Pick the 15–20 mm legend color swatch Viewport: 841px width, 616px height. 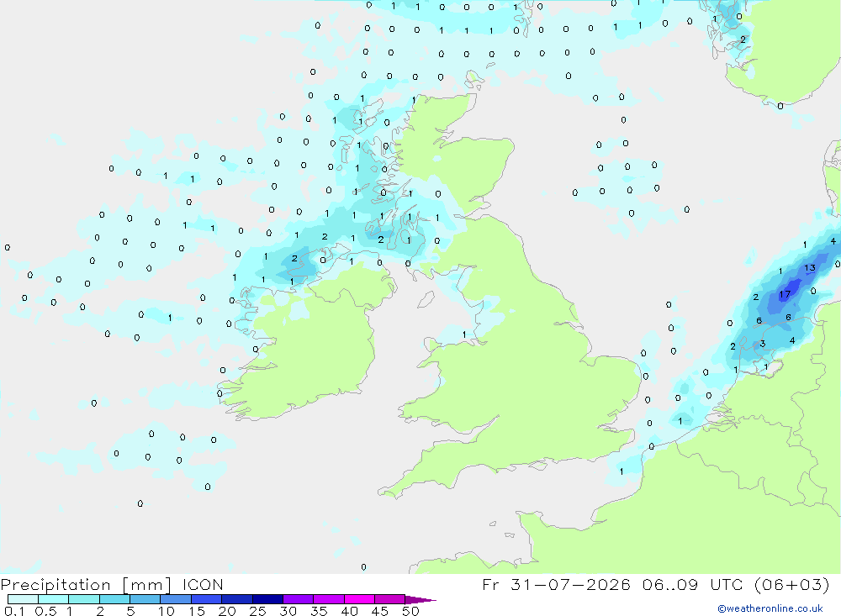tap(207, 599)
